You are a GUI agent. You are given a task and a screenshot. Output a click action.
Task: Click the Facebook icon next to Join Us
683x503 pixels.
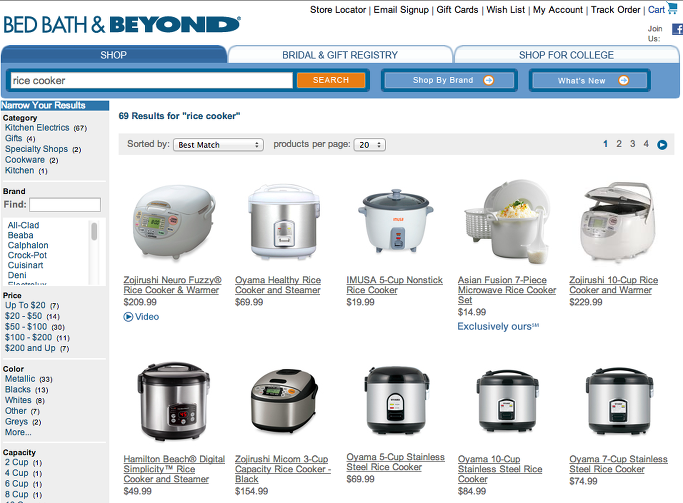click(677, 29)
